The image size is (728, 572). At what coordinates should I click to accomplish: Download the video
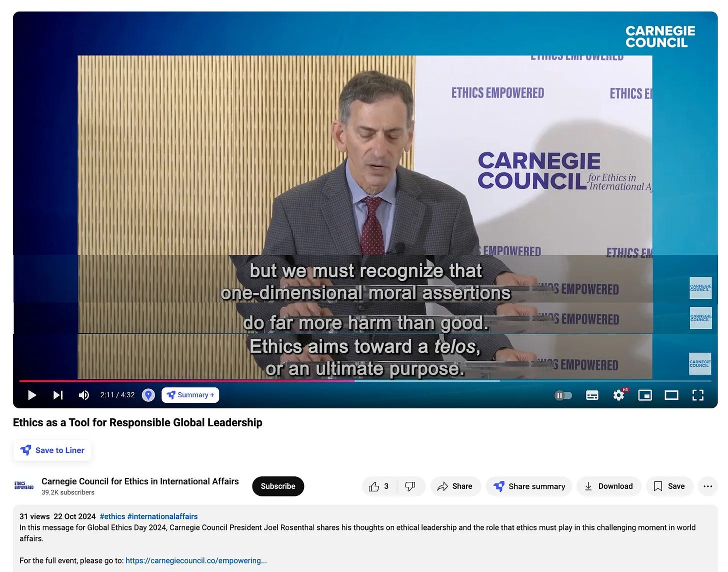click(608, 486)
